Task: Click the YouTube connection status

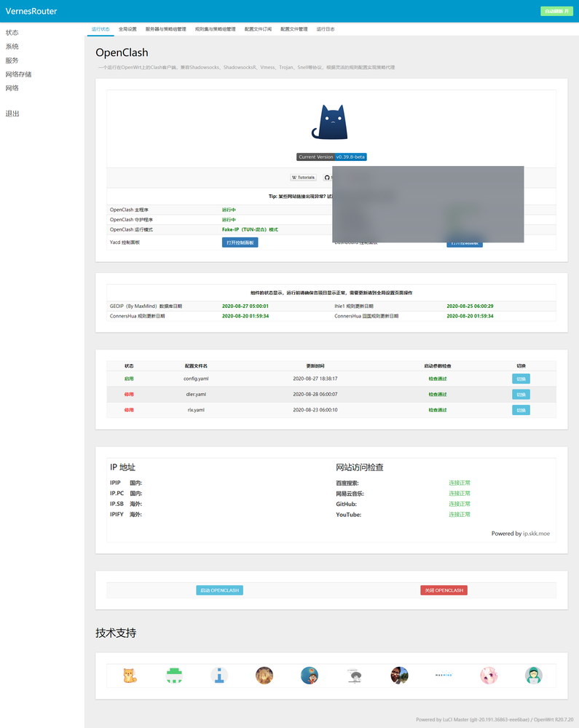Action: pyautogui.click(x=460, y=515)
